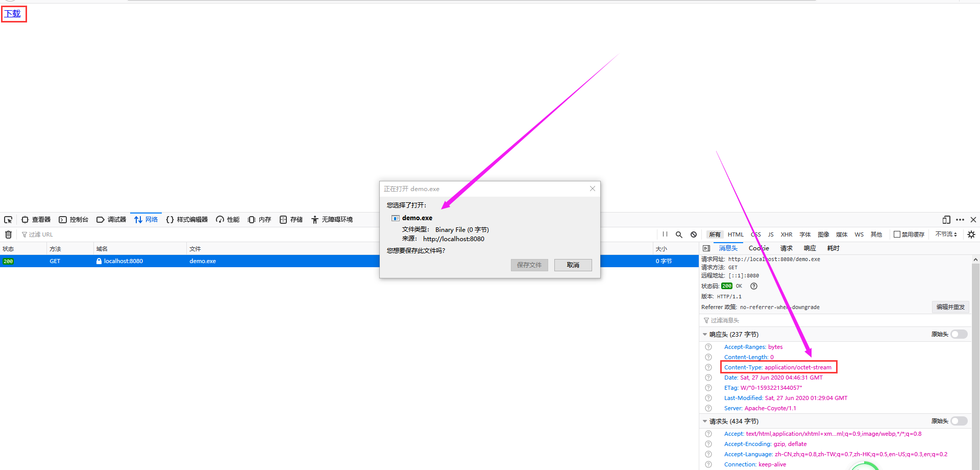Click the 编辑并重发 Edit and Resend button
Image resolution: width=980 pixels, height=470 pixels.
(x=950, y=307)
